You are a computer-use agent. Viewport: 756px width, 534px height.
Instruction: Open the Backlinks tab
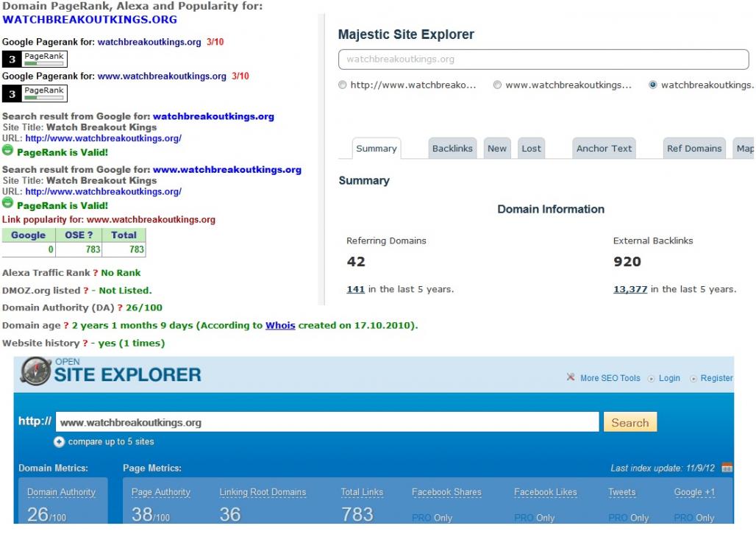pyautogui.click(x=452, y=149)
